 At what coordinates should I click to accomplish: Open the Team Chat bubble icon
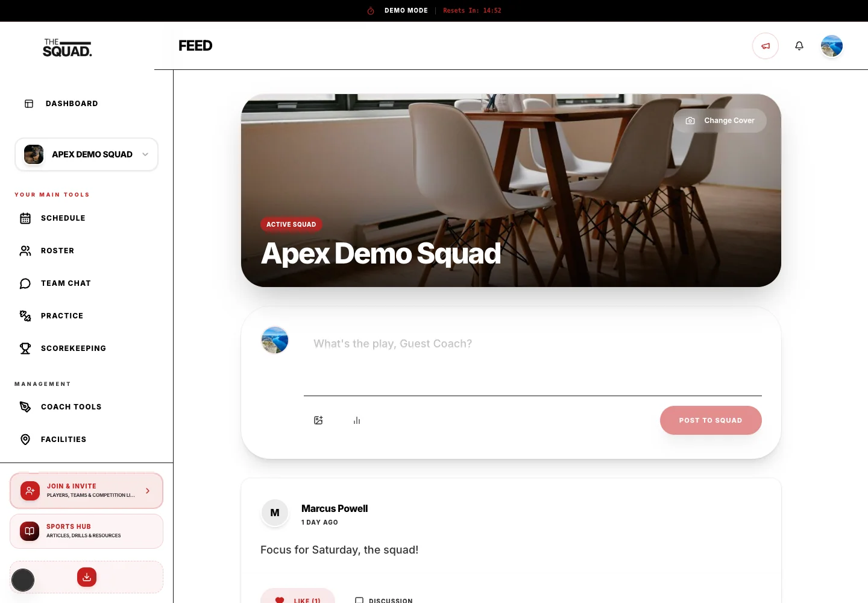pyautogui.click(x=25, y=283)
